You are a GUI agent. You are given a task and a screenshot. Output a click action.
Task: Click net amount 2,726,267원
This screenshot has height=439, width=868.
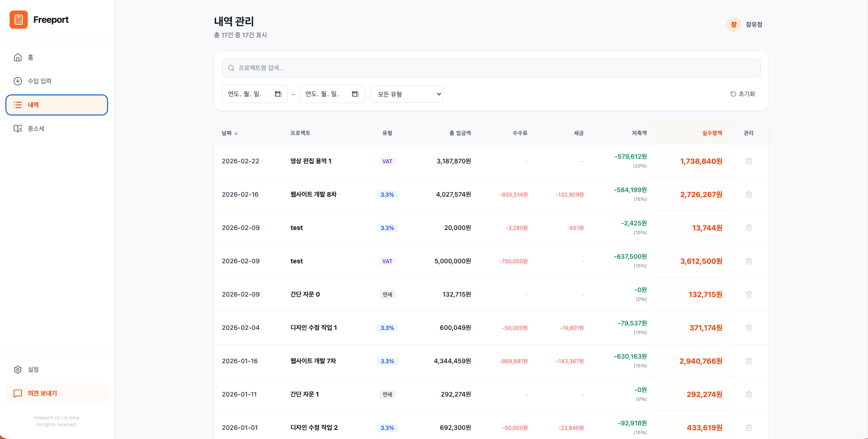click(x=701, y=195)
